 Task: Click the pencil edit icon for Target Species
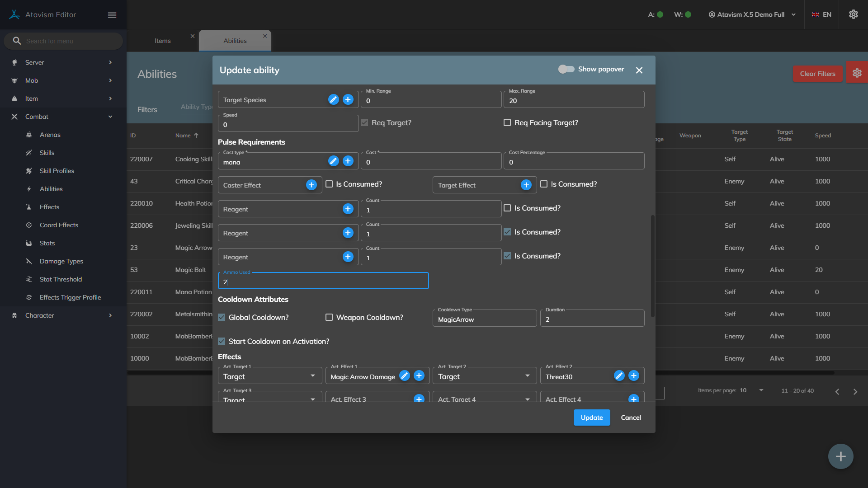[x=333, y=99]
